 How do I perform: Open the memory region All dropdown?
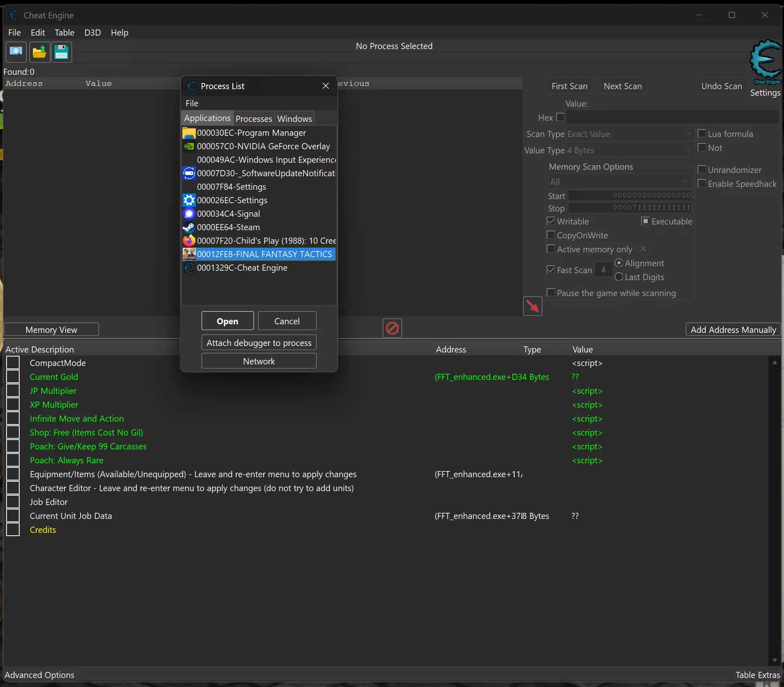[x=619, y=182]
